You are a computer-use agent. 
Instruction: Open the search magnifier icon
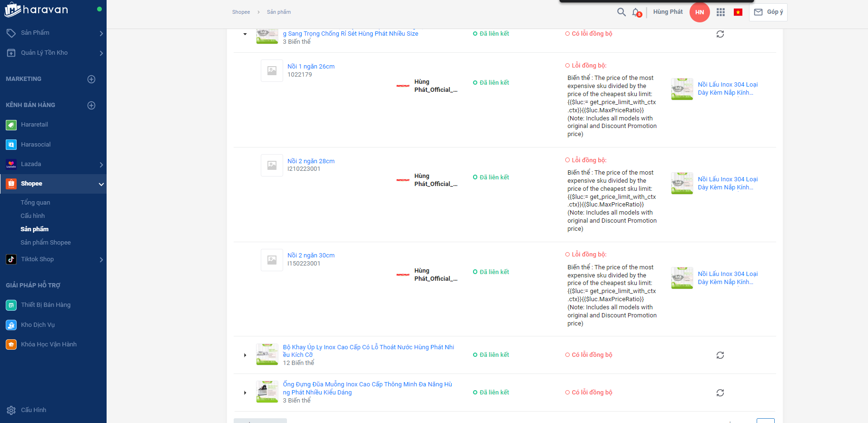(621, 12)
